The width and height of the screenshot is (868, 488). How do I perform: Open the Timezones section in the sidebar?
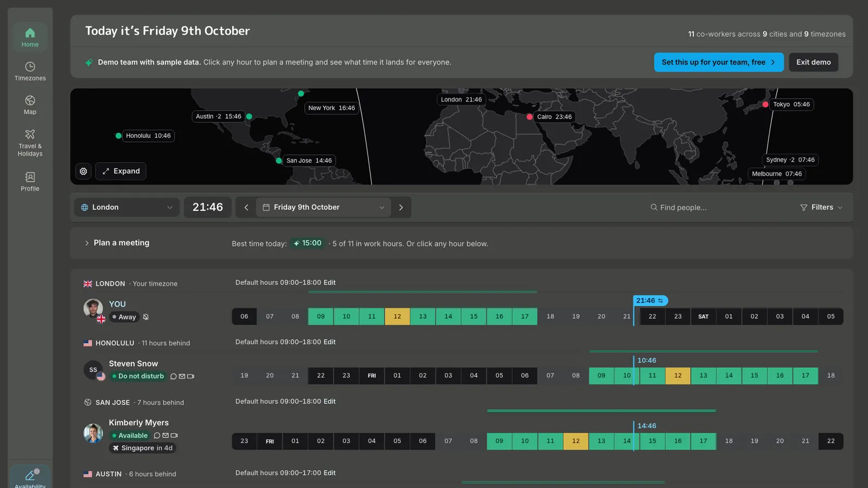[x=30, y=71]
